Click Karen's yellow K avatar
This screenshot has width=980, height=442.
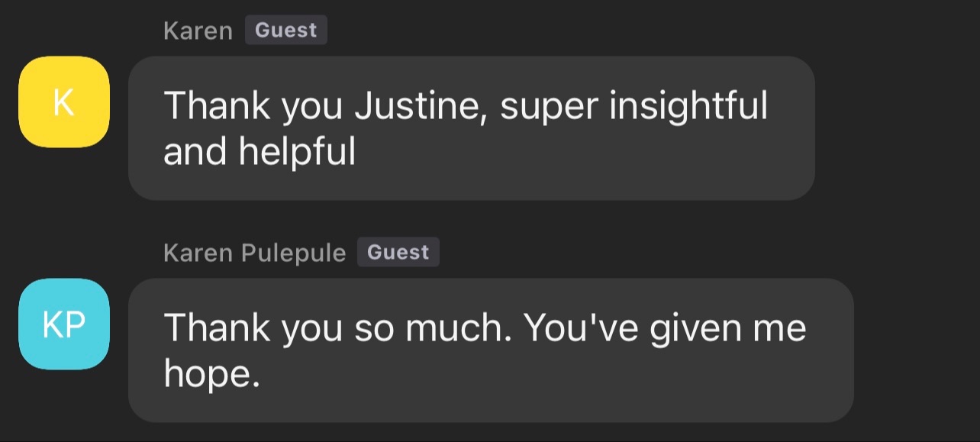[x=64, y=102]
